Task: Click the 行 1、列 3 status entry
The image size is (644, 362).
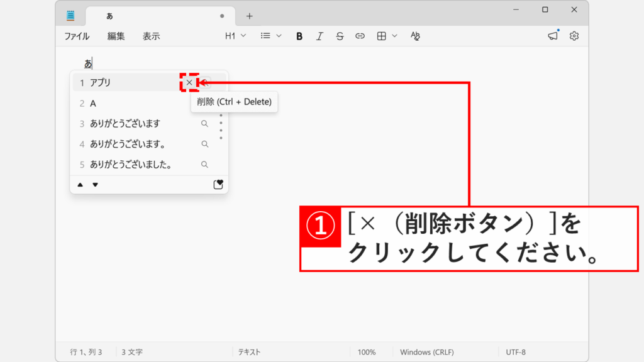Action: click(x=86, y=352)
